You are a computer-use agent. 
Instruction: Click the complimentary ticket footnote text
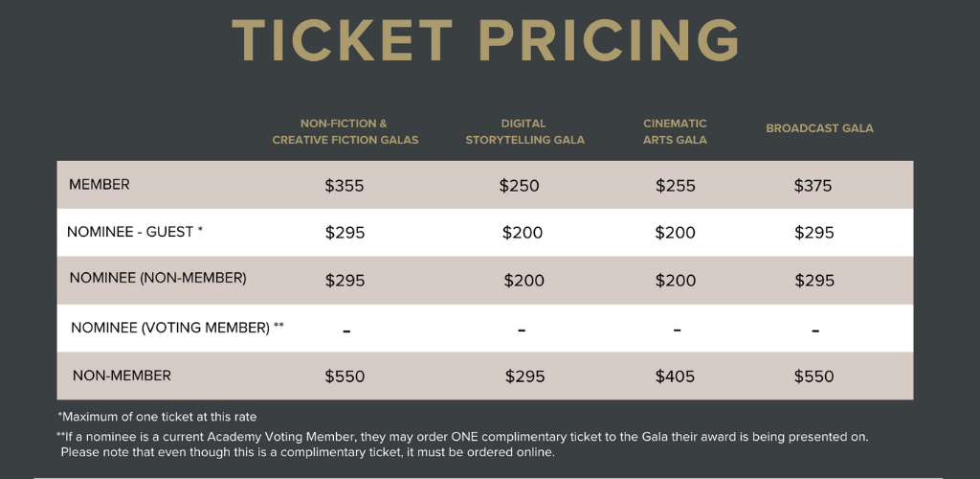coord(462,444)
